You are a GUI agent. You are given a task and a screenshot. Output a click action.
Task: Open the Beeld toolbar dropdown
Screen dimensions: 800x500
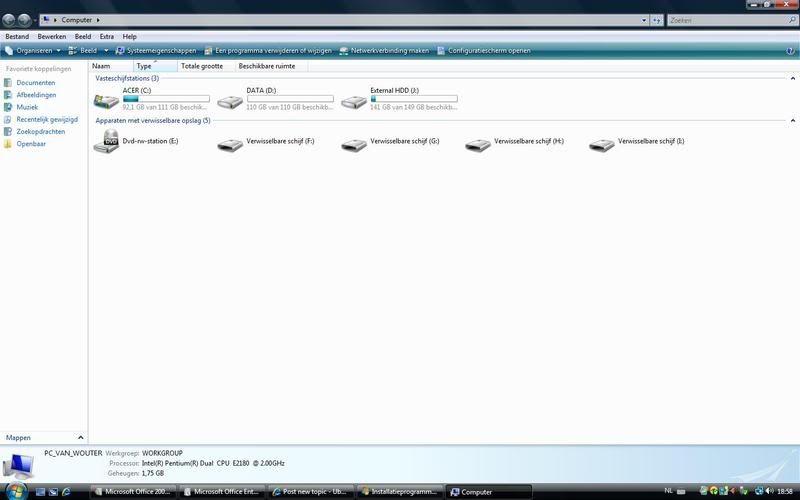88,50
